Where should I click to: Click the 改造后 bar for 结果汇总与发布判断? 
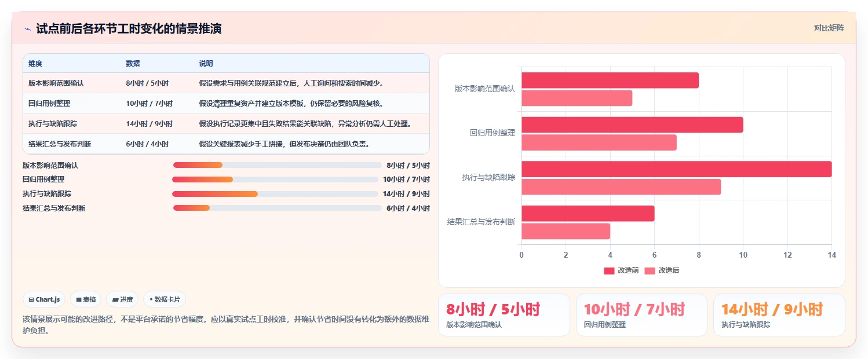click(x=566, y=231)
